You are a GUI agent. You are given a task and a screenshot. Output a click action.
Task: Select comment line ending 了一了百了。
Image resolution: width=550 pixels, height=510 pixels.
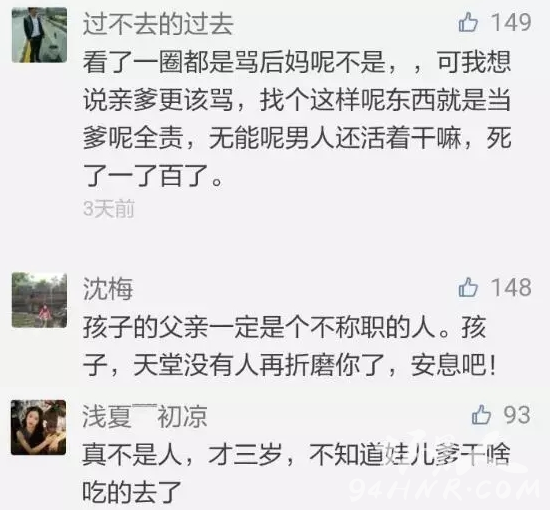[x=153, y=176]
